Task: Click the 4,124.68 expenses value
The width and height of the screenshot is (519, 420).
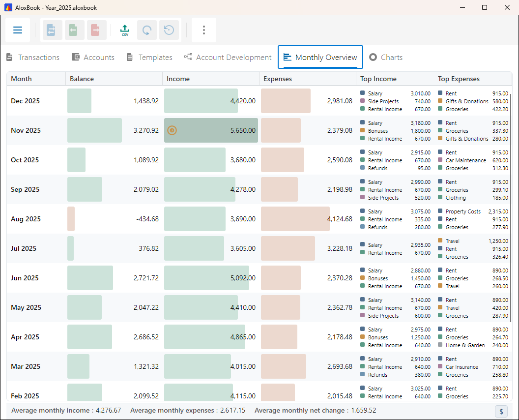Action: pos(340,219)
